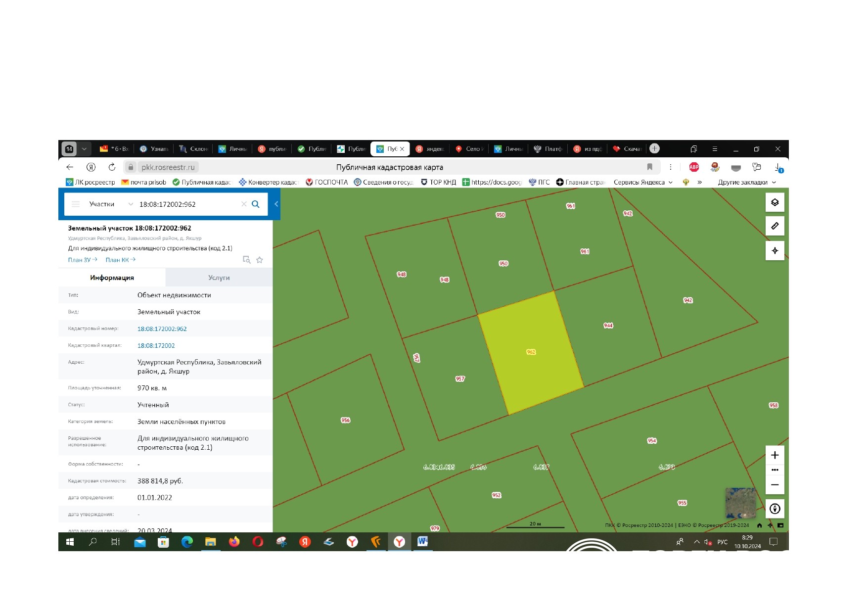Image resolution: width=868 pixels, height=614 pixels.
Task: Open the План ЗУ link
Action: [x=82, y=260]
